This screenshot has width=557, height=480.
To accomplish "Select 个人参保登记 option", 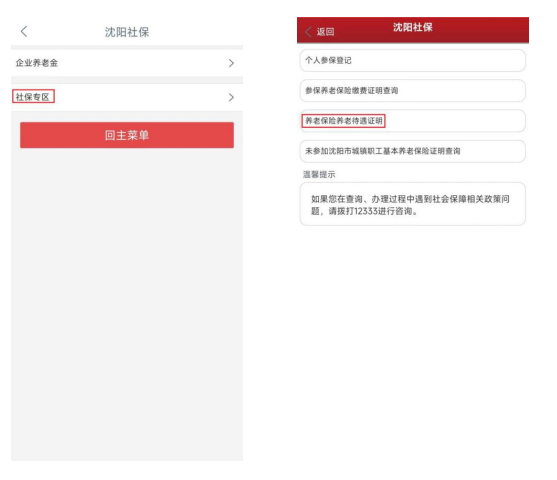I will pyautogui.click(x=412, y=60).
